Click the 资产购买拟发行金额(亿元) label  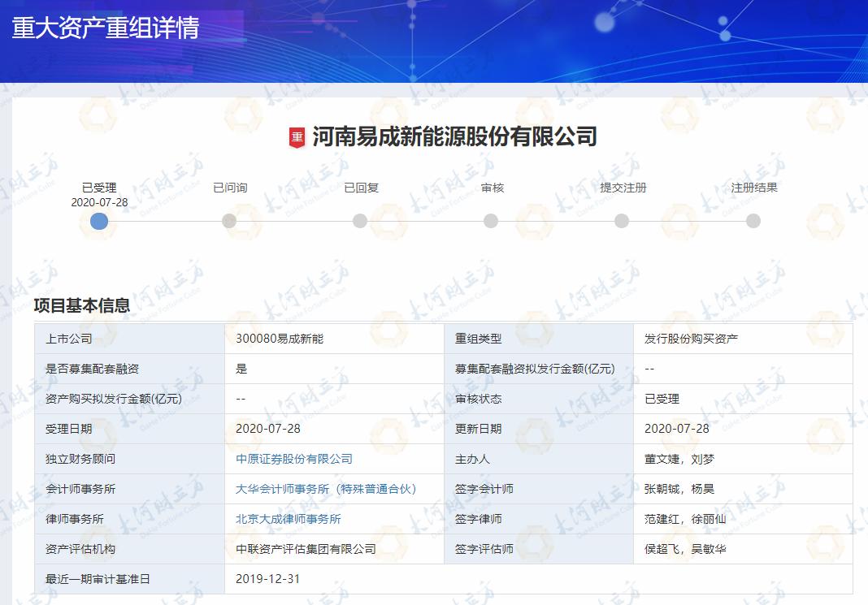pos(114,399)
